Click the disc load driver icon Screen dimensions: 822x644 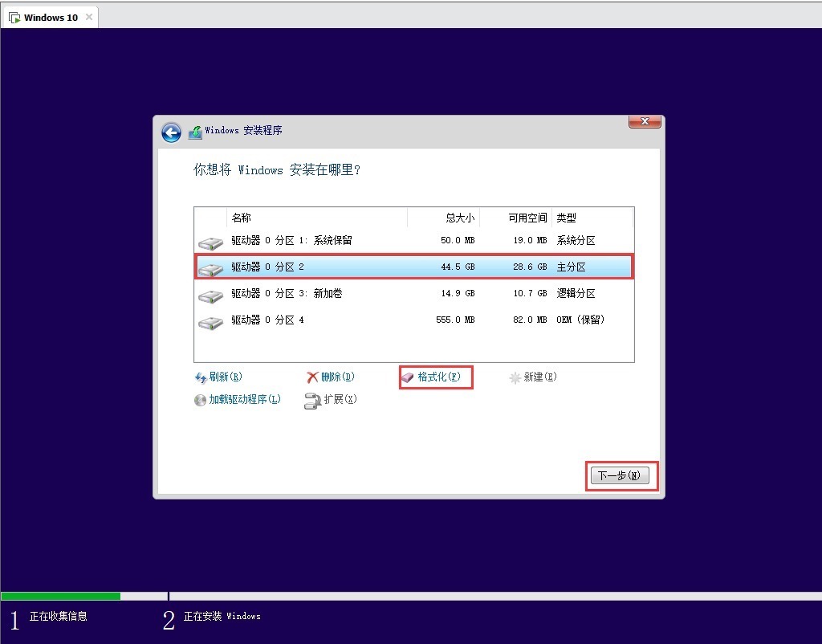point(200,400)
